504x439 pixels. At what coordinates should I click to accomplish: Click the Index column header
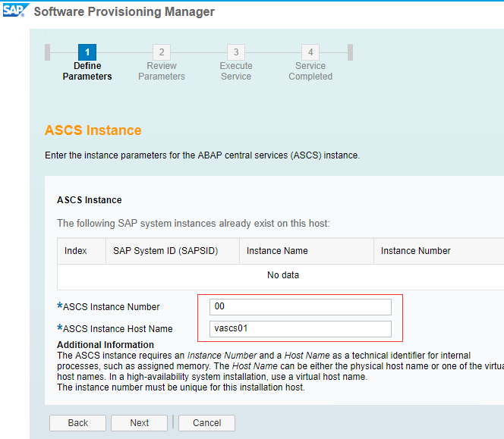pos(76,251)
